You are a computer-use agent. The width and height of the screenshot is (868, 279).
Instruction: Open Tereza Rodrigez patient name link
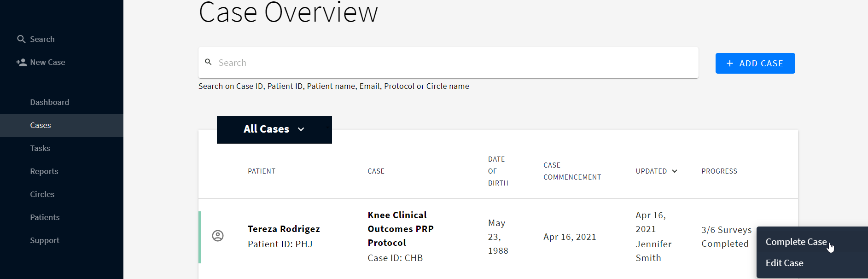pyautogui.click(x=284, y=229)
